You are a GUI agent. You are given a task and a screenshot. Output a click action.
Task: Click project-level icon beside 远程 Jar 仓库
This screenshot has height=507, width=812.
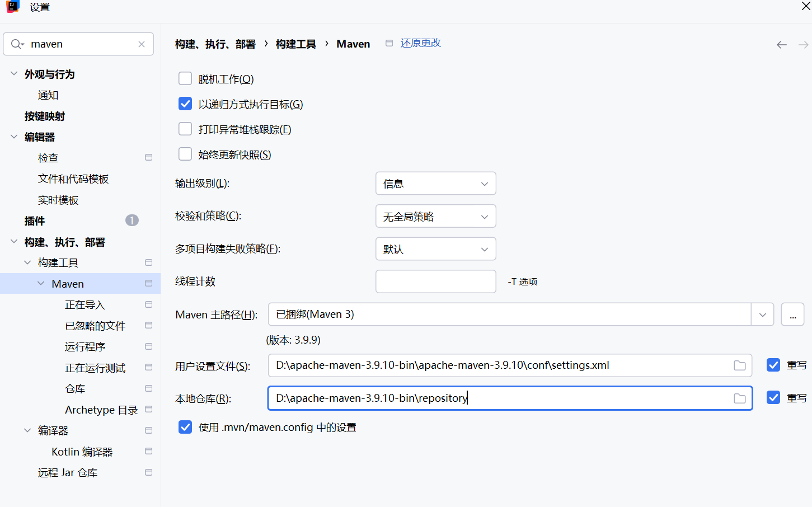click(148, 472)
